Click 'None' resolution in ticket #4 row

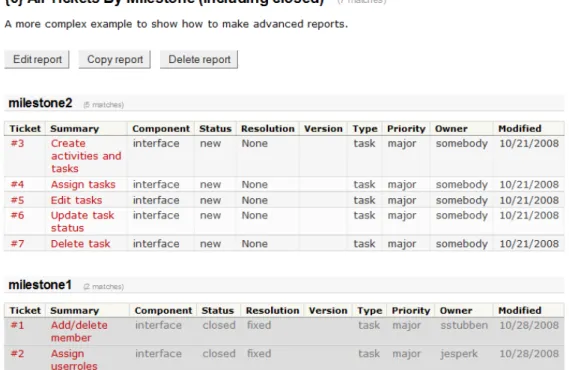pos(254,184)
